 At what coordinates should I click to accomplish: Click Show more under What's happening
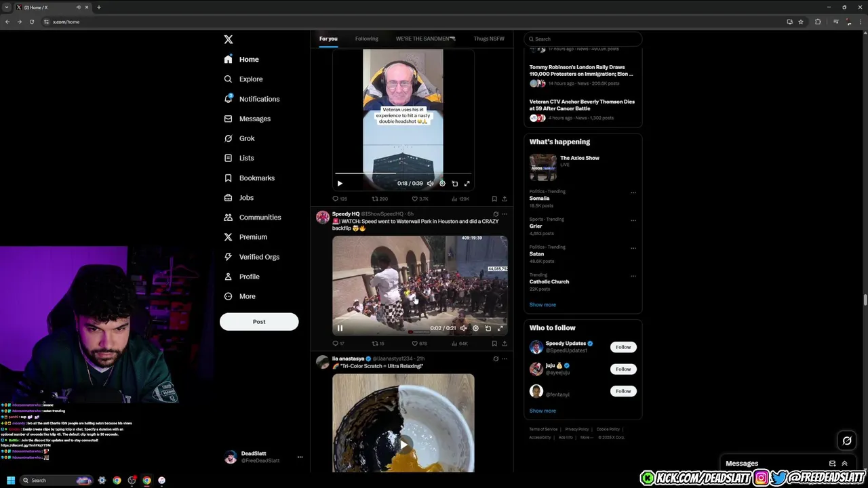click(x=542, y=305)
